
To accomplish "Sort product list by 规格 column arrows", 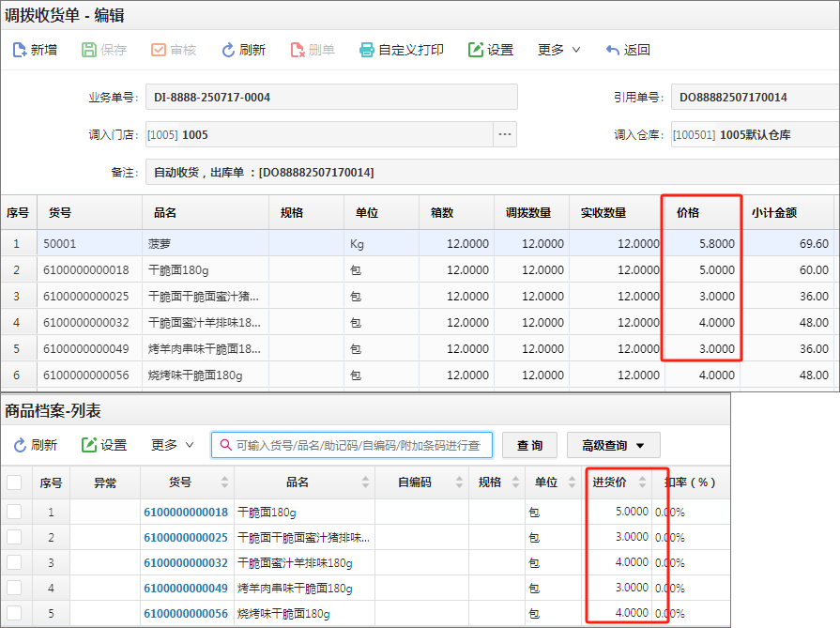I will click(515, 482).
